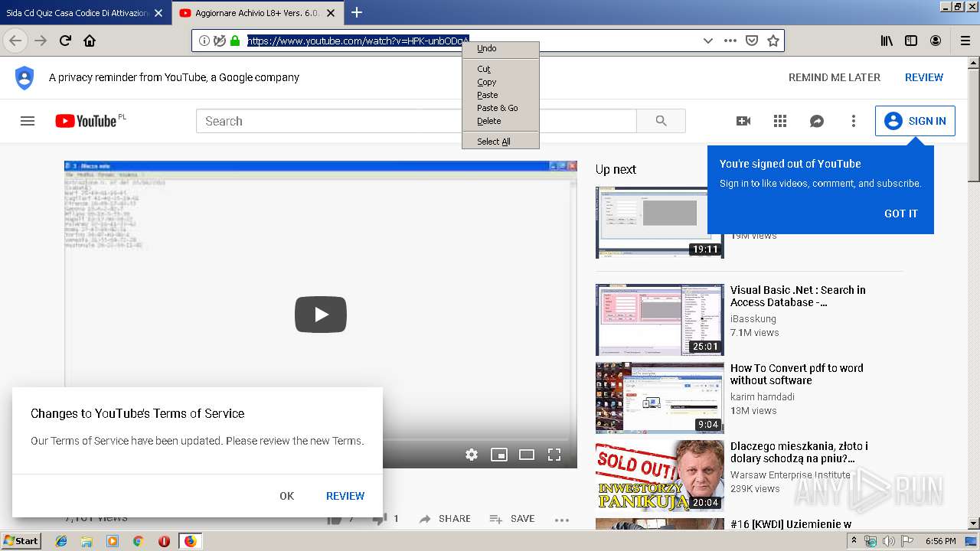This screenshot has width=980, height=551.
Task: Open the SOLD OUT video thumbnail
Action: click(x=660, y=476)
